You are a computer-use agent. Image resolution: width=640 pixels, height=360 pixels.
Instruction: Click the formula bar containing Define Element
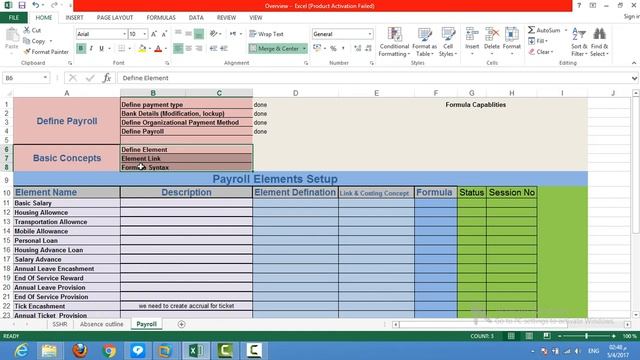pyautogui.click(x=373, y=78)
